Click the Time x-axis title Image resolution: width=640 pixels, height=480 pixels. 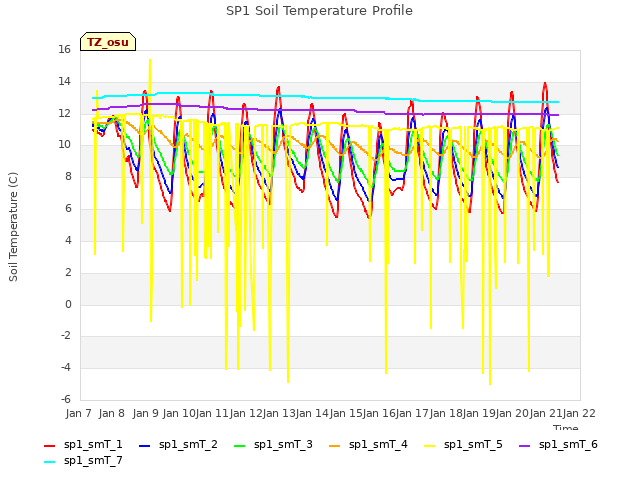click(566, 427)
